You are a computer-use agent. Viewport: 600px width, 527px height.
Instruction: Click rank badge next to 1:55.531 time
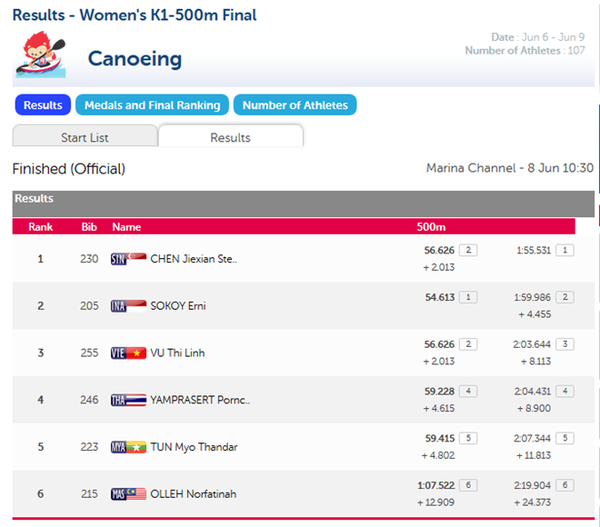565,250
